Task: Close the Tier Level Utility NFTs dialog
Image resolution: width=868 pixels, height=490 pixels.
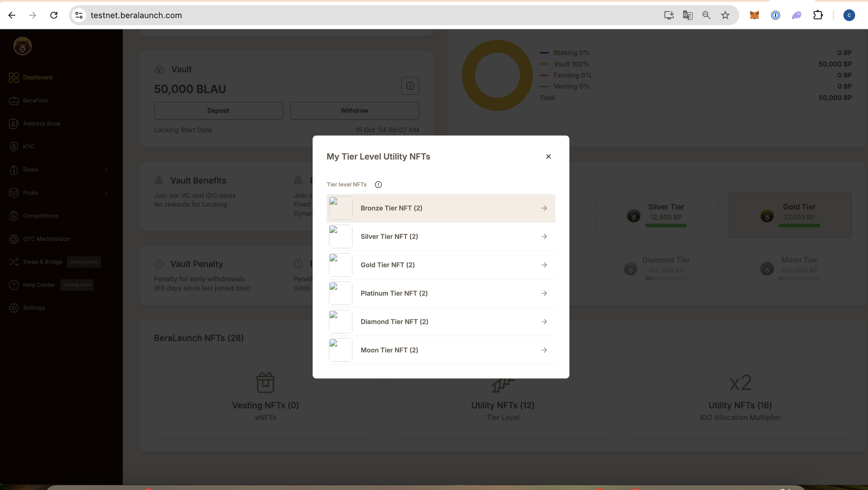Action: (x=548, y=157)
